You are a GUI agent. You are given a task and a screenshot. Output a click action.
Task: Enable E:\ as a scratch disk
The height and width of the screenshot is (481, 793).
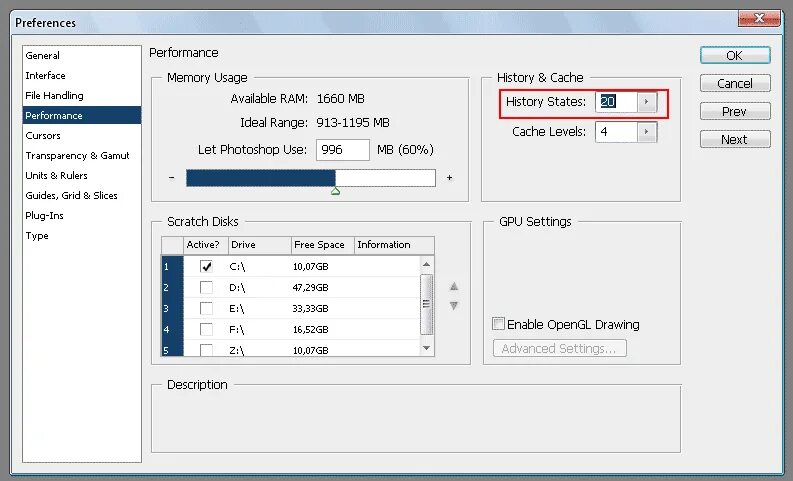click(x=206, y=309)
